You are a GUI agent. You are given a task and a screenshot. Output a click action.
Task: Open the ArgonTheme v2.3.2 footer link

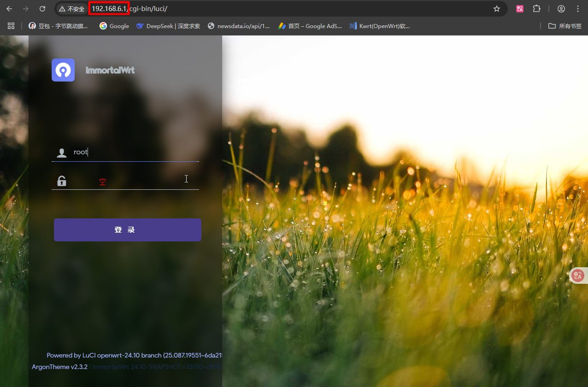(x=59, y=367)
